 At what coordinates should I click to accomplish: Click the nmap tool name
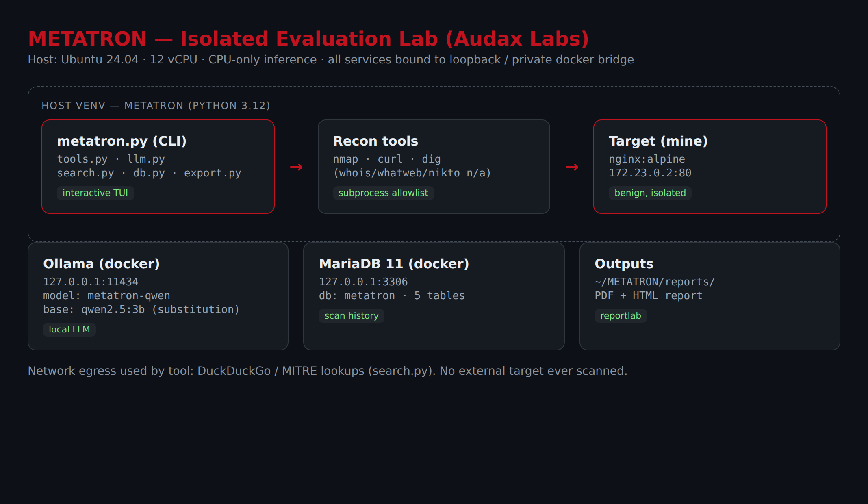point(346,159)
